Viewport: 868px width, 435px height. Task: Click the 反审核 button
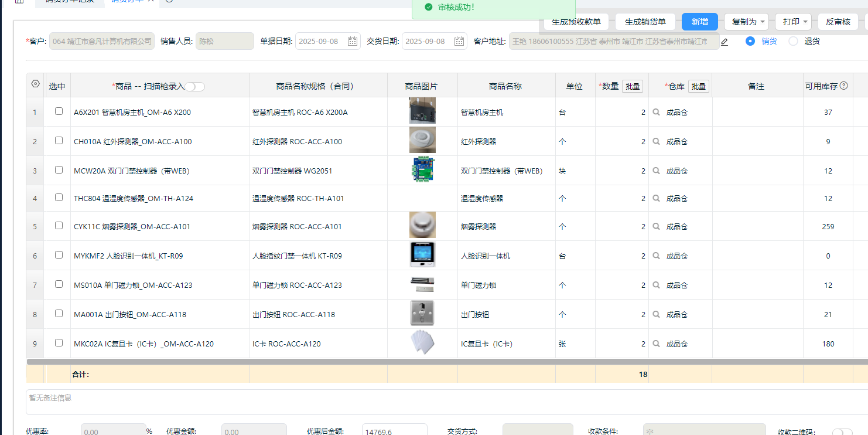tap(838, 22)
